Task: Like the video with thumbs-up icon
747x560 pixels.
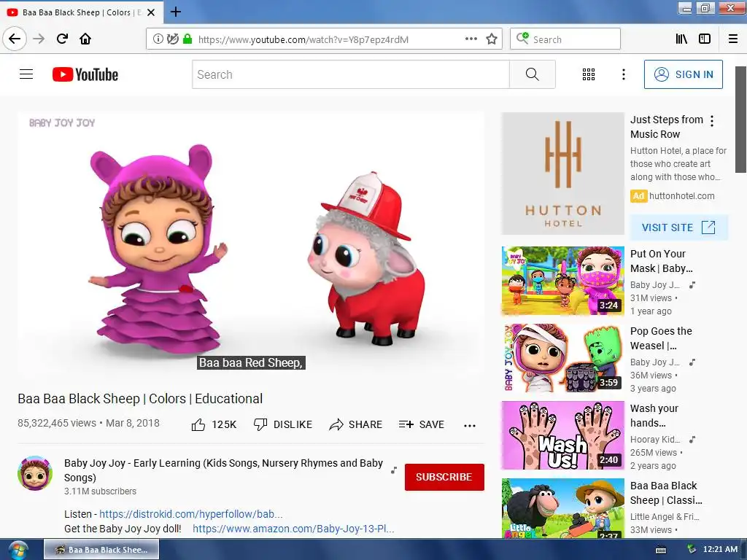Action: coord(198,424)
